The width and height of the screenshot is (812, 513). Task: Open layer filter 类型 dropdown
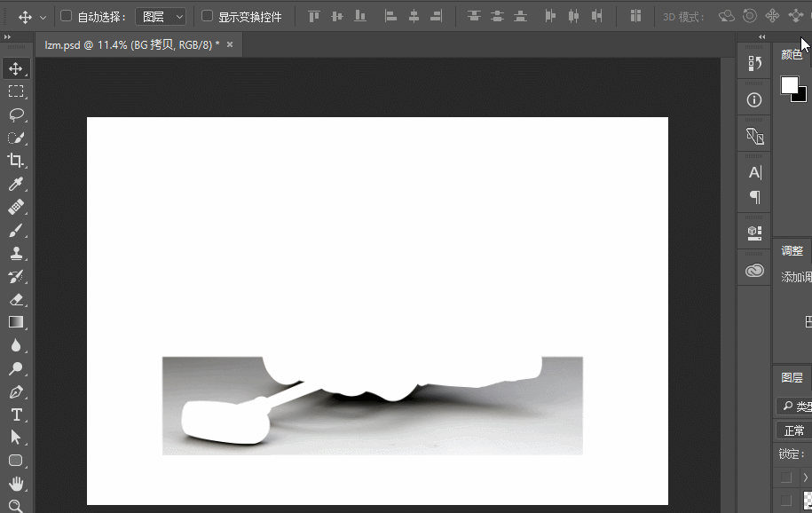[x=795, y=406]
